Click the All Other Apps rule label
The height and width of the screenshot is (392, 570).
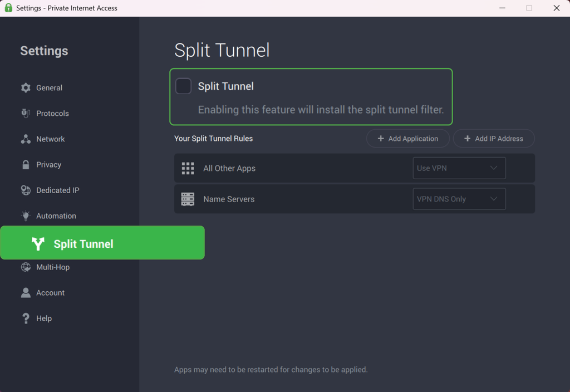coord(229,168)
